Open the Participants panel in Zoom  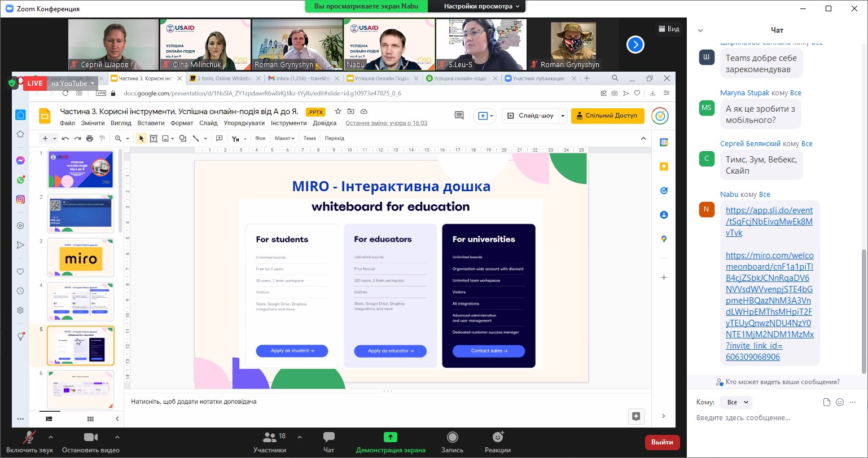coord(270,442)
